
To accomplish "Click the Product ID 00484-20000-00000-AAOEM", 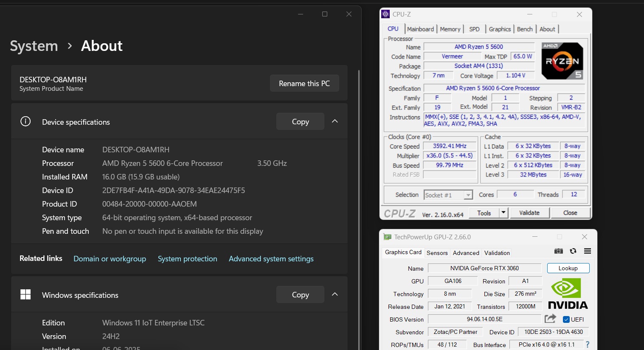I will tap(149, 204).
